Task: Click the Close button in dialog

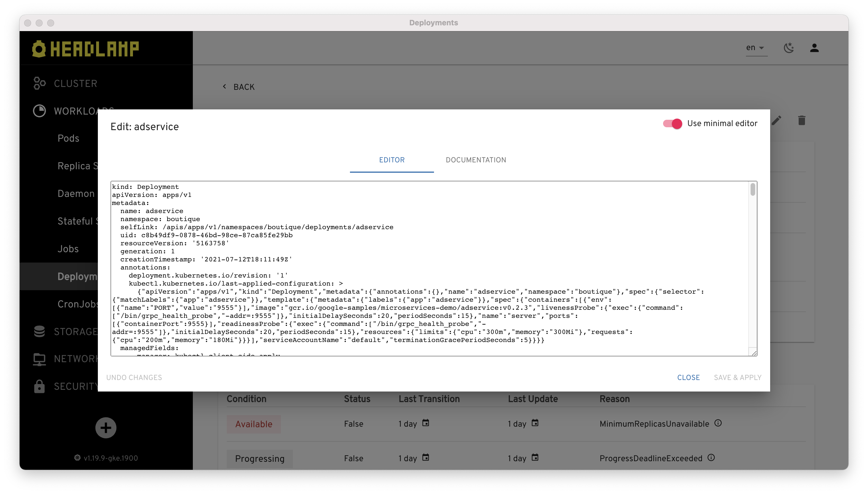Action: [x=688, y=377]
